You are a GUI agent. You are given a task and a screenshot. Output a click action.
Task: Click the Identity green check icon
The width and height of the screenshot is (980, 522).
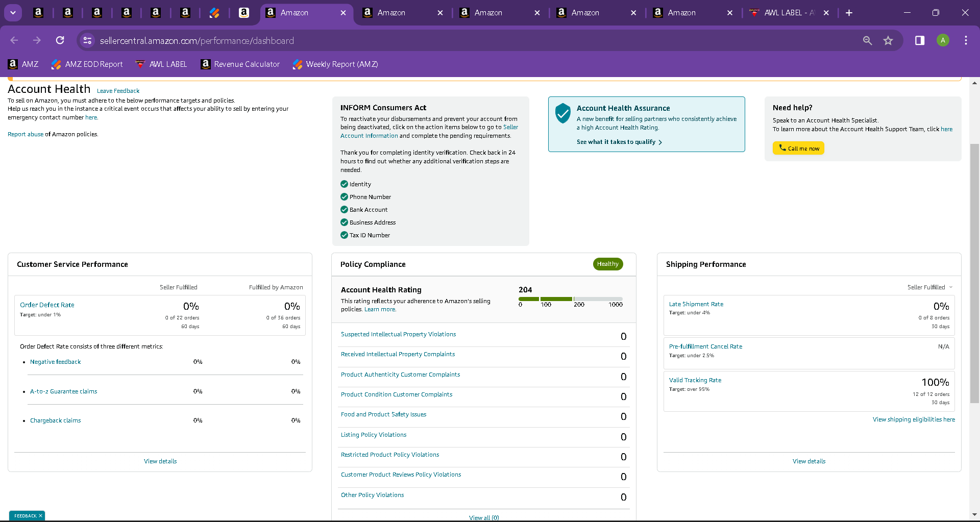(344, 184)
